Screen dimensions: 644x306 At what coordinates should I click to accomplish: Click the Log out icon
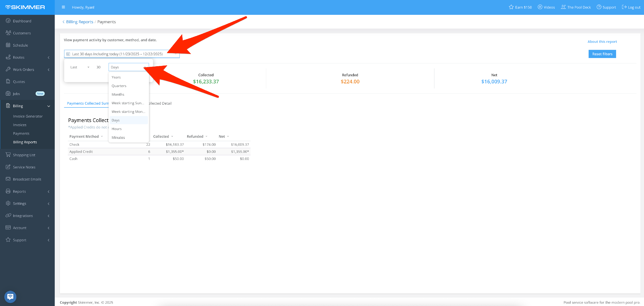pos(624,7)
